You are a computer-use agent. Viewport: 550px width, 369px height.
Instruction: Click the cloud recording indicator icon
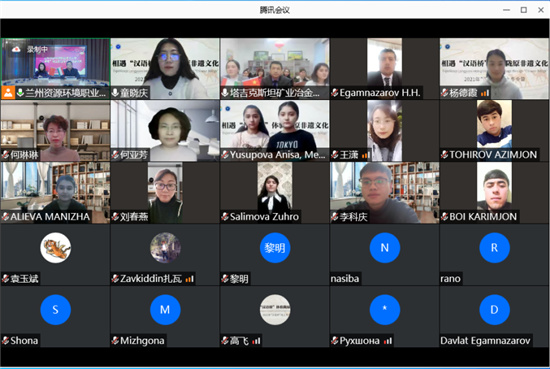[x=16, y=49]
